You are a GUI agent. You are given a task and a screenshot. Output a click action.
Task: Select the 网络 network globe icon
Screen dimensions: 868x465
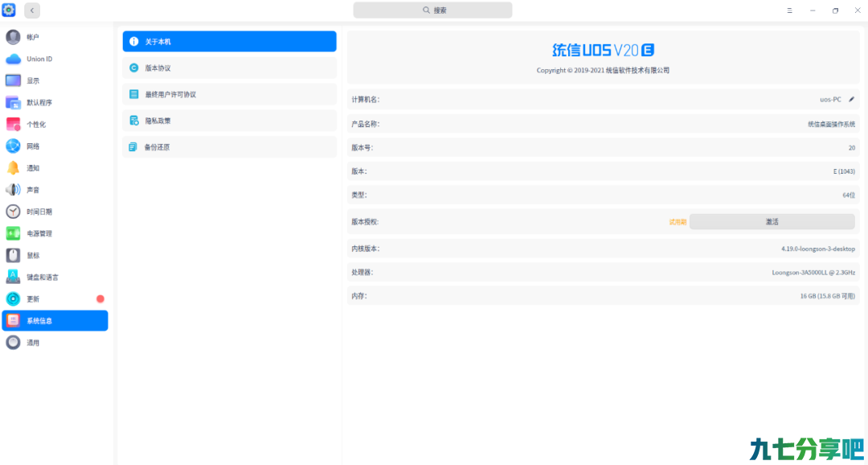click(13, 146)
